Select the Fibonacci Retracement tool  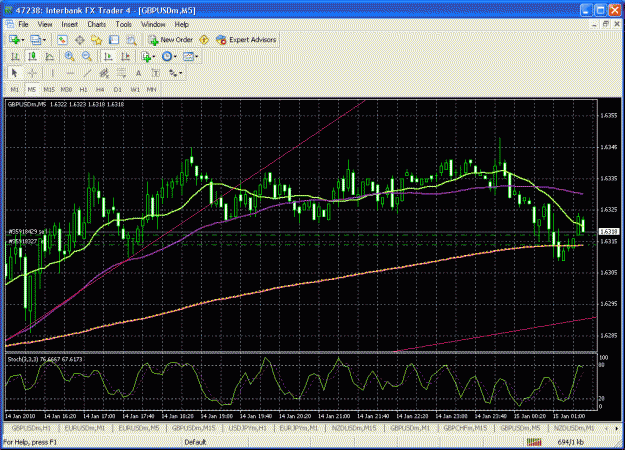[121, 73]
